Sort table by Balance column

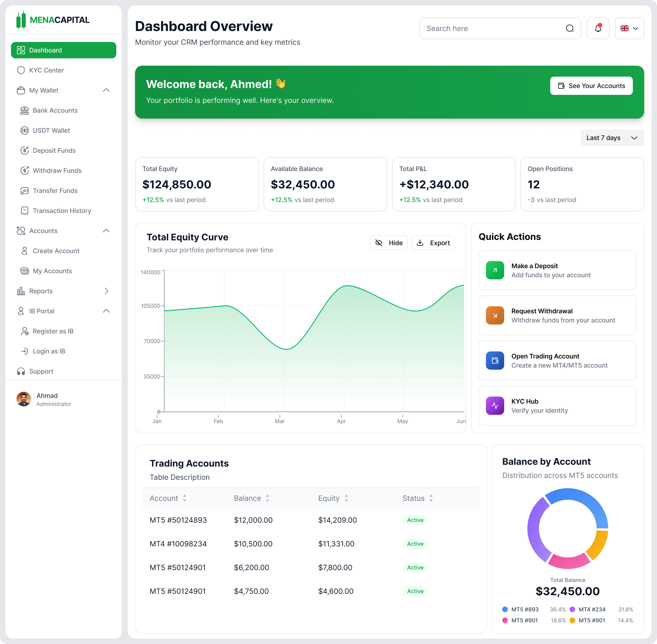click(268, 498)
